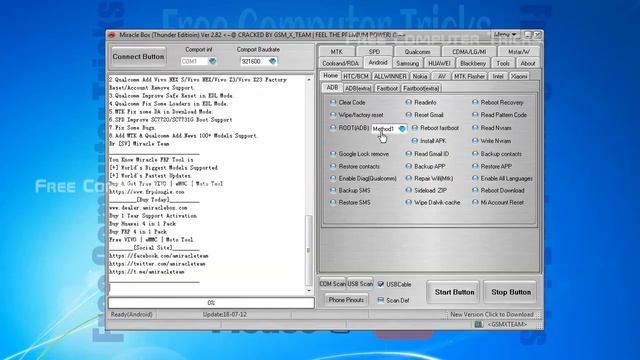Image resolution: width=640 pixels, height=360 pixels.
Task: Select the Write Nvram option
Action: coord(491,141)
